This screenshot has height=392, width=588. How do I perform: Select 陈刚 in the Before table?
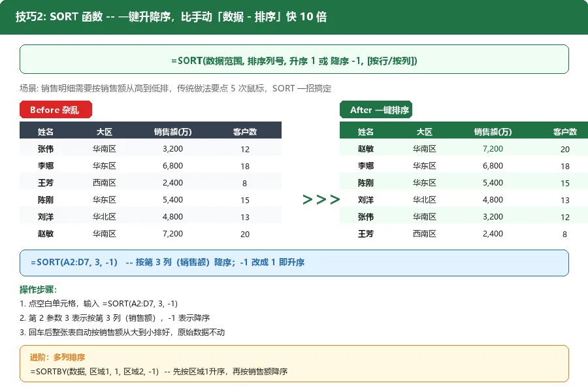(x=46, y=200)
